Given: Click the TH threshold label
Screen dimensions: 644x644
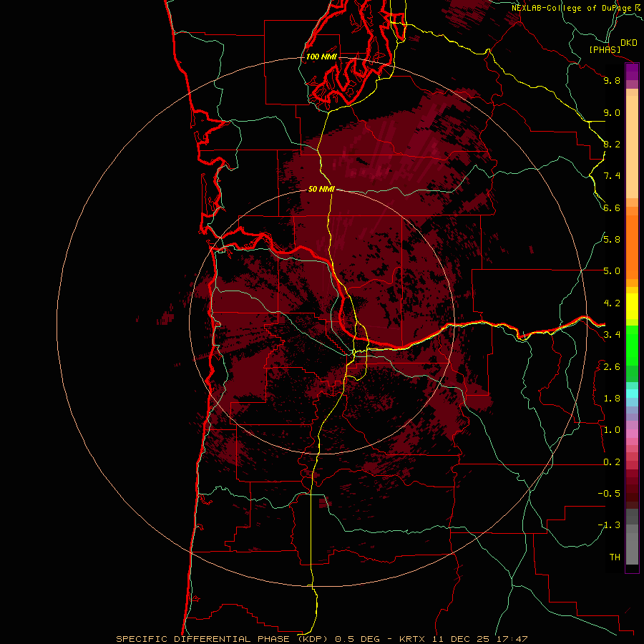Looking at the screenshot, I should [615, 557].
